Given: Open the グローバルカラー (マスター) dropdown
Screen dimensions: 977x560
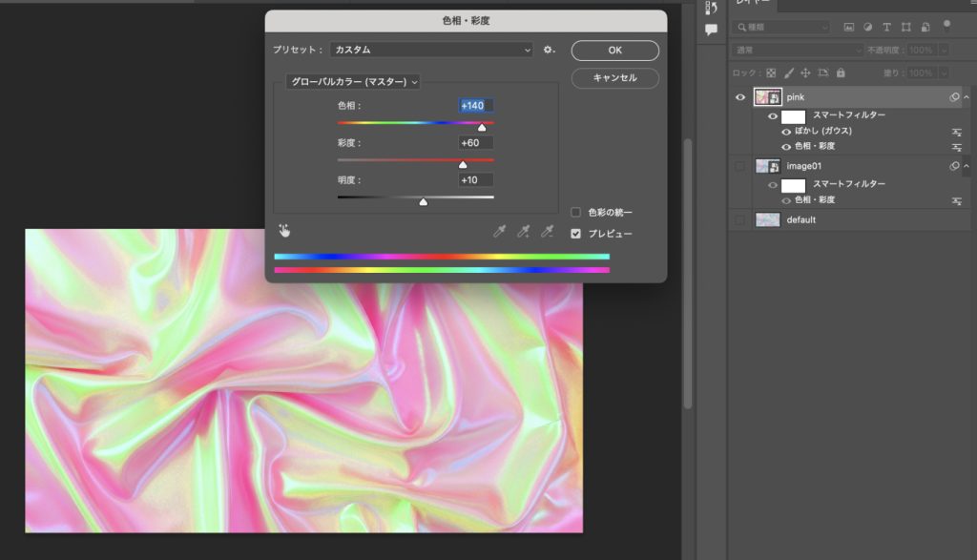Looking at the screenshot, I should coord(353,82).
